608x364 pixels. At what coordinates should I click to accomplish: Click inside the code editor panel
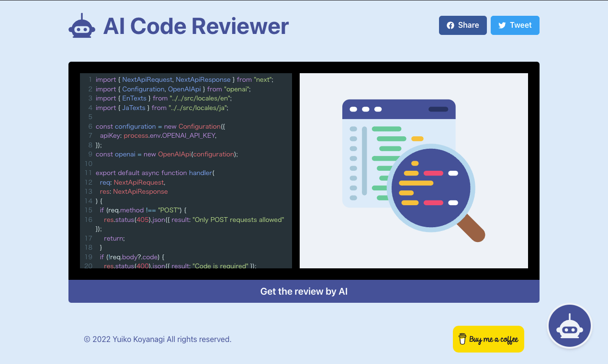tap(186, 170)
